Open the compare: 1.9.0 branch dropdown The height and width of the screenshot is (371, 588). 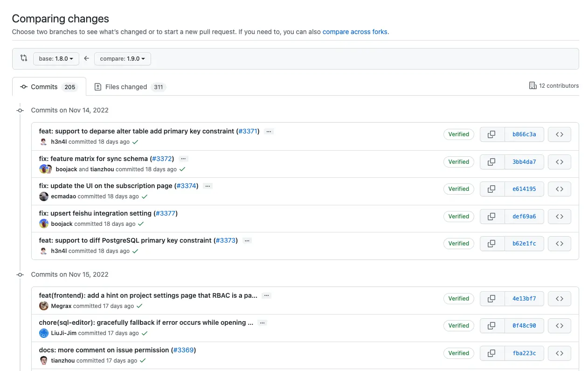pyautogui.click(x=122, y=59)
